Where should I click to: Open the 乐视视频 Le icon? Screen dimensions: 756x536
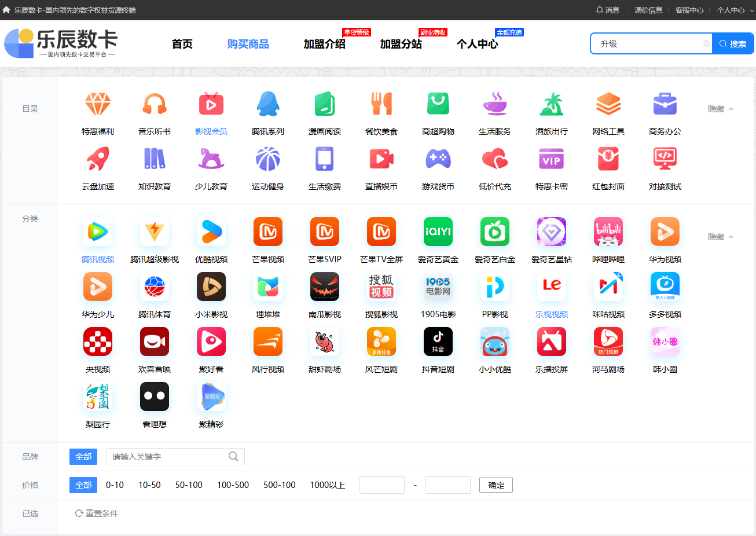point(552,287)
